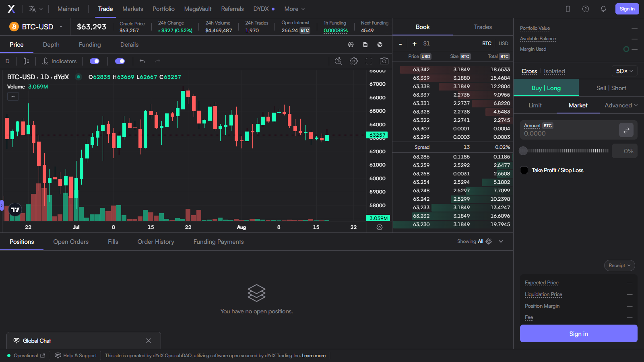Viewport: 644px width, 362px height.
Task: Change the candlestick chart style
Action: [26, 61]
